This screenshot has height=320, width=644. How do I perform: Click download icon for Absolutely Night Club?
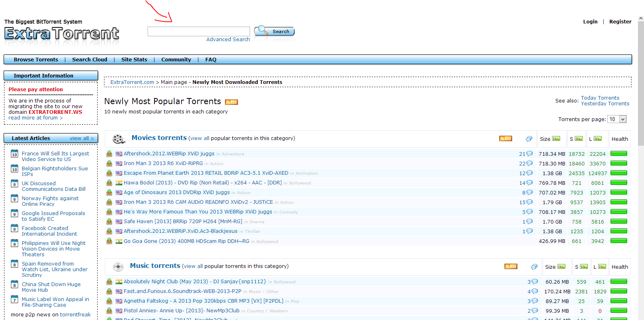(x=109, y=282)
